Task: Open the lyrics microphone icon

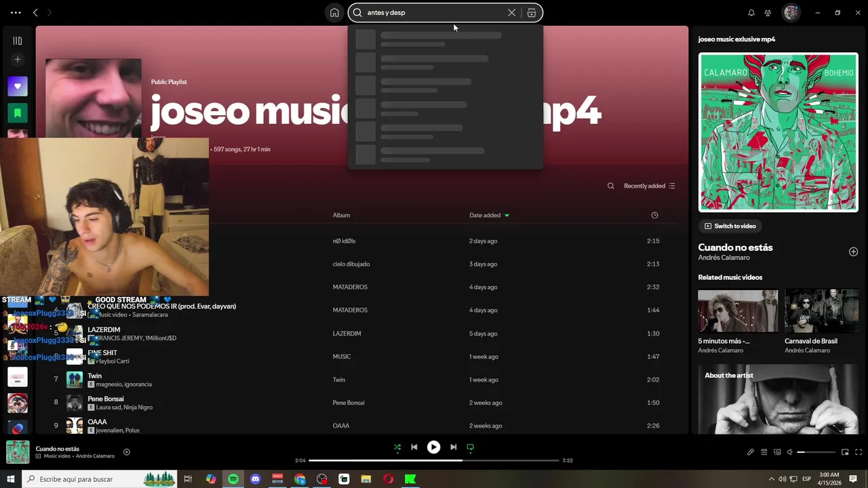Action: point(751,452)
